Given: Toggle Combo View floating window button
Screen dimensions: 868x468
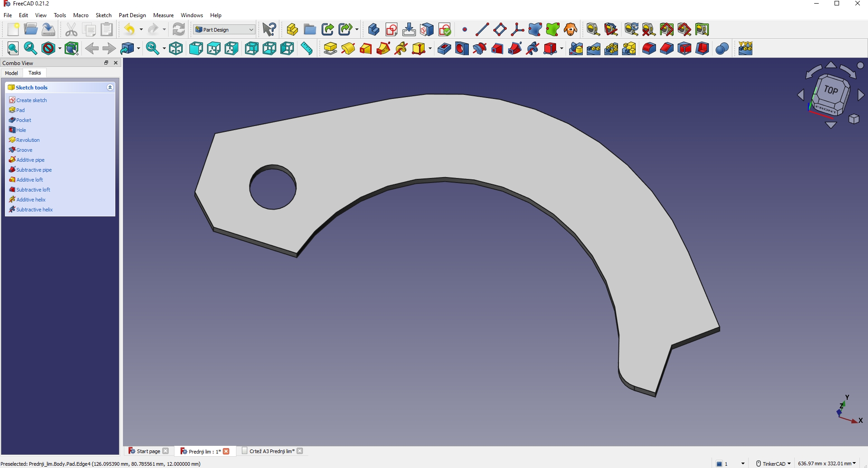Looking at the screenshot, I should 106,63.
